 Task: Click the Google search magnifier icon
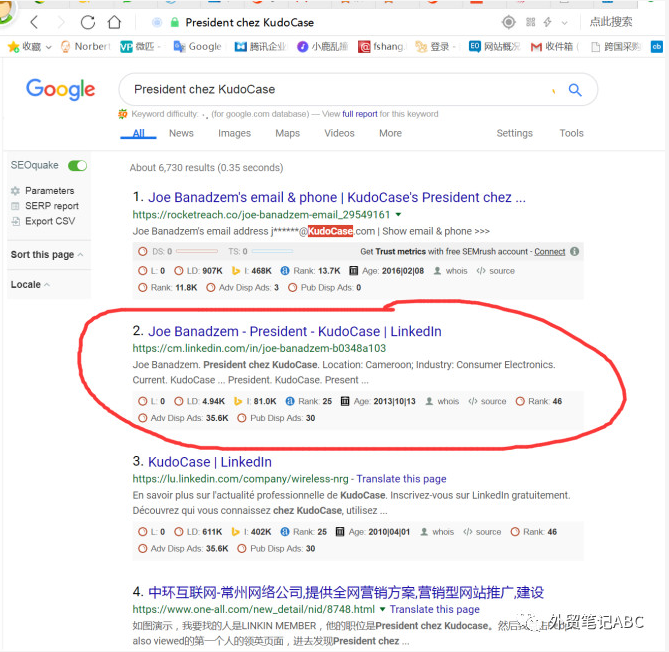(x=575, y=90)
